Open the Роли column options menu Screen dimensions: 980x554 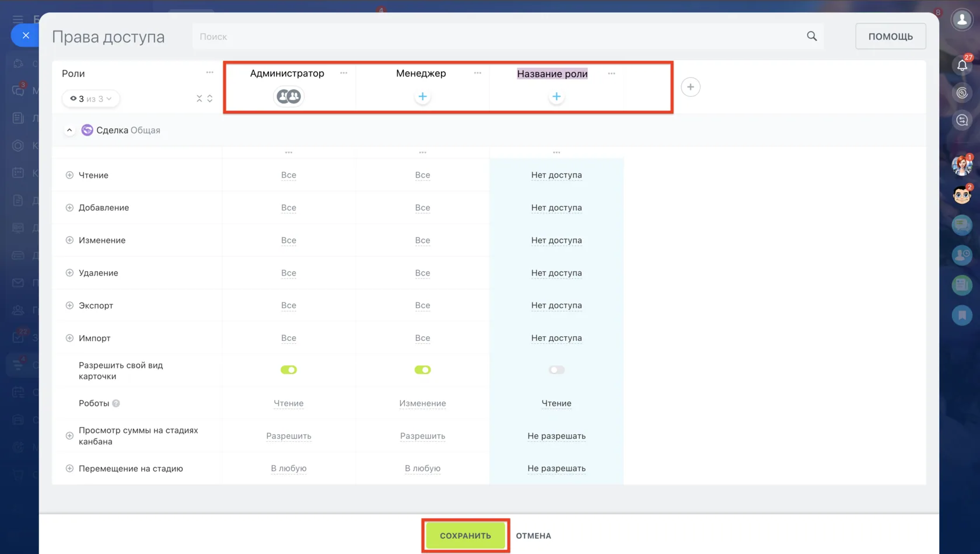pyautogui.click(x=209, y=72)
